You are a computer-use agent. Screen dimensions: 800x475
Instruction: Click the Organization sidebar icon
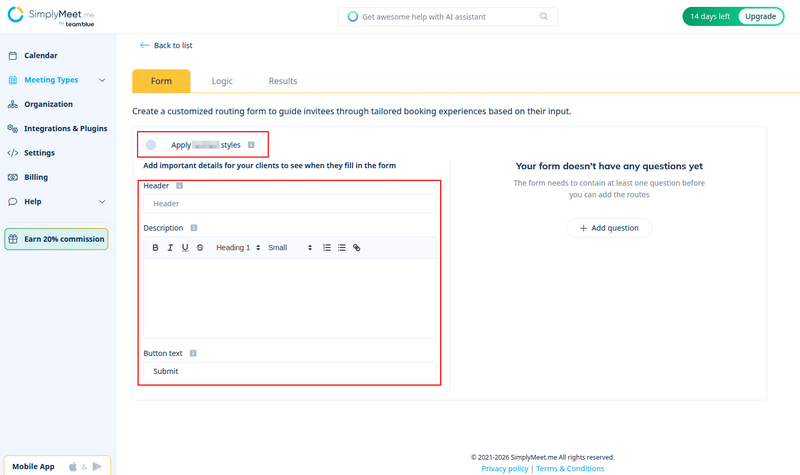point(13,104)
